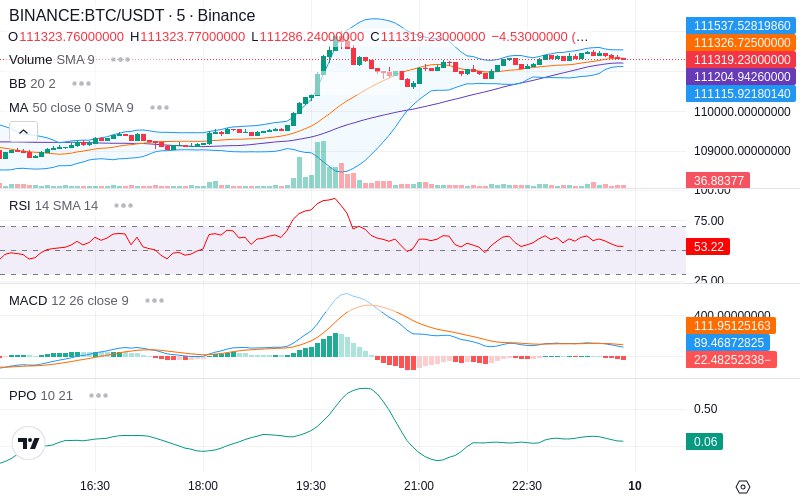Click purple MA value label 111204.94260000
Viewport: 800px width, 500px height.
[741, 76]
